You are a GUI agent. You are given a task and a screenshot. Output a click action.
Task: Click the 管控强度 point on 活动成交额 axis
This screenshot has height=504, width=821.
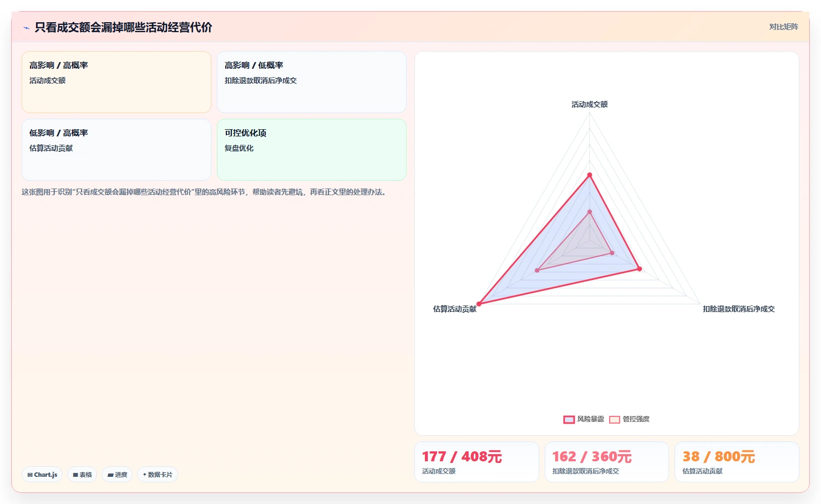[x=590, y=212]
